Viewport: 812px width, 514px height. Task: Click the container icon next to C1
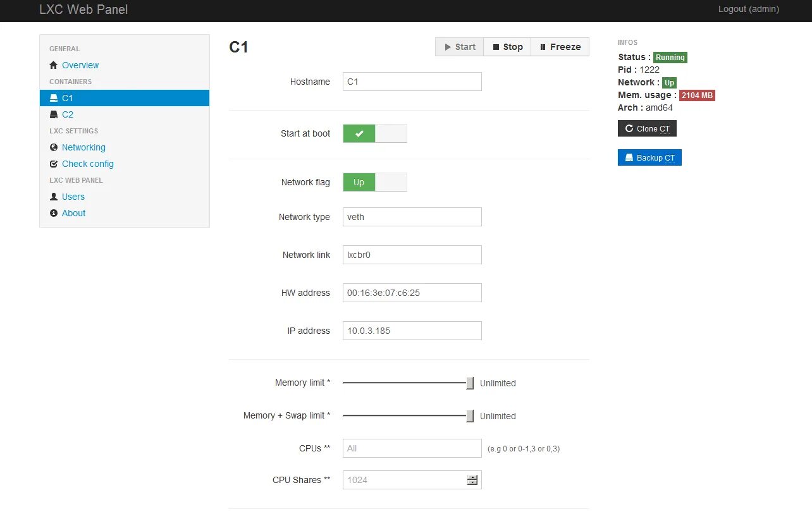click(x=54, y=98)
